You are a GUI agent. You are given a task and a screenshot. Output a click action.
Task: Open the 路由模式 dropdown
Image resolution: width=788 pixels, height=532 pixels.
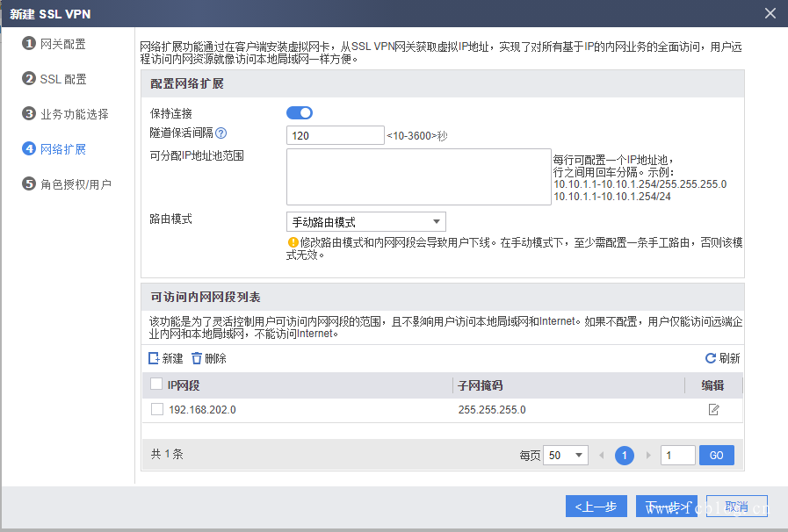(365, 221)
